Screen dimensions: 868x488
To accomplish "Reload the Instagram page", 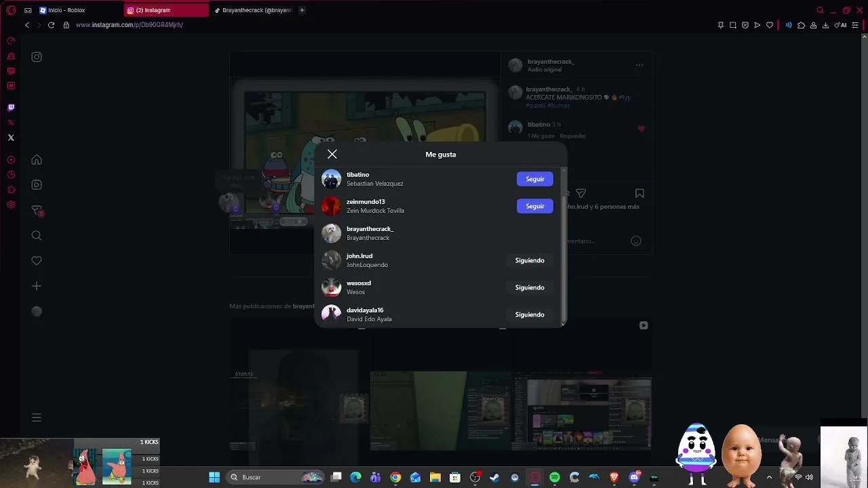I will pyautogui.click(x=51, y=25).
